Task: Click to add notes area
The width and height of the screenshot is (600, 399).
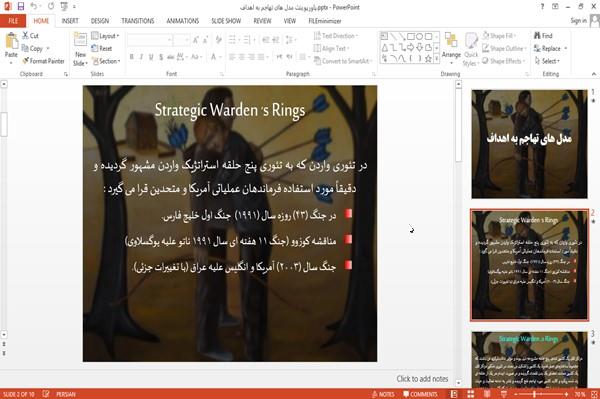Action: coord(422,379)
